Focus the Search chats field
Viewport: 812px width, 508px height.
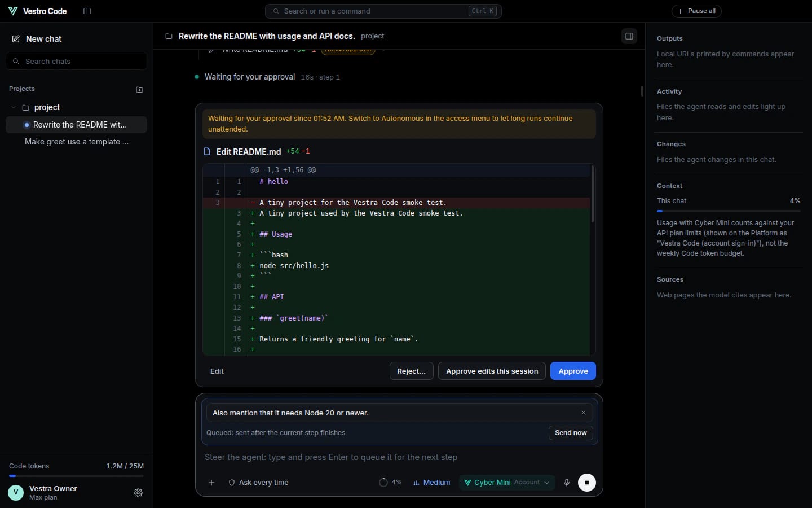[76, 61]
